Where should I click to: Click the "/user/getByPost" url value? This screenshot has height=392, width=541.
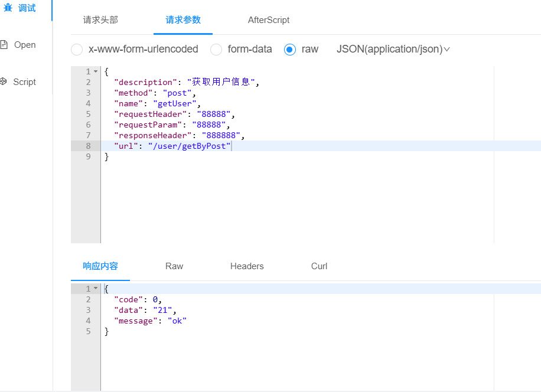click(x=189, y=146)
